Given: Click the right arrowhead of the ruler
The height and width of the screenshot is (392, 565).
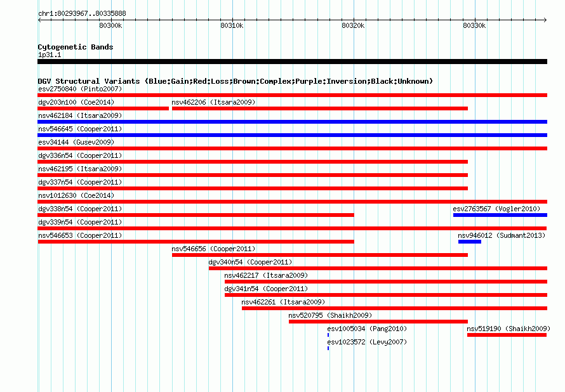Looking at the screenshot, I should [545, 20].
